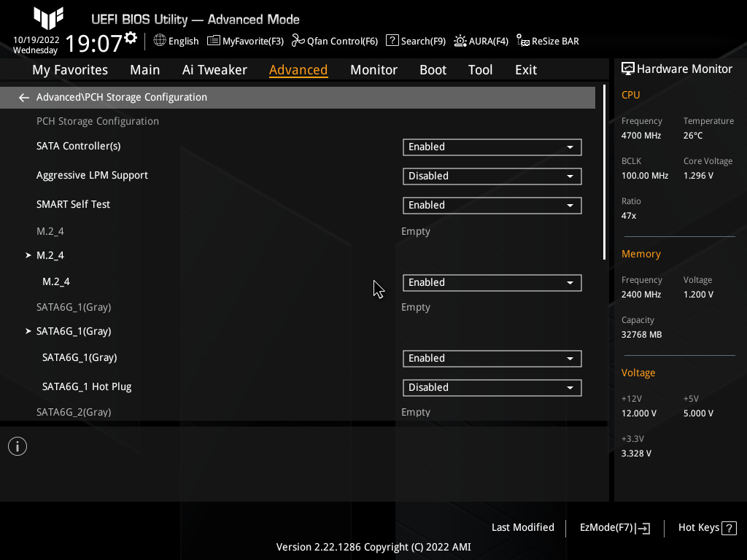747x560 pixels.
Task: Click the information icon at bottom left
Action: click(x=17, y=446)
